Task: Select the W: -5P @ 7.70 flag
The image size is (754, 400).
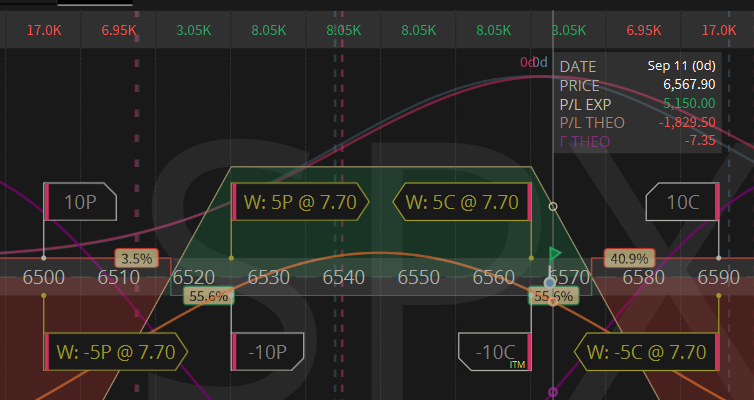Action: click(115, 351)
